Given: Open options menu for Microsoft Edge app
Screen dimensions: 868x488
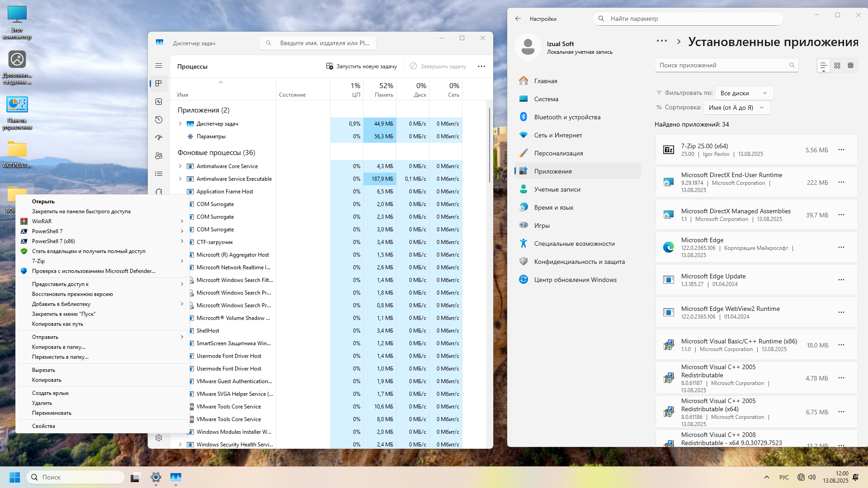Looking at the screenshot, I should 841,247.
